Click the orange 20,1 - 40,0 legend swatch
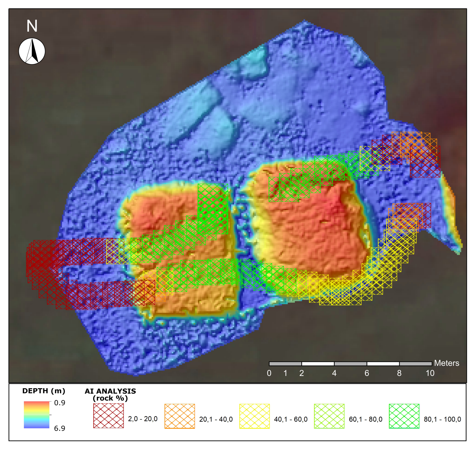Screen dimensions: 476x450 tap(180, 416)
